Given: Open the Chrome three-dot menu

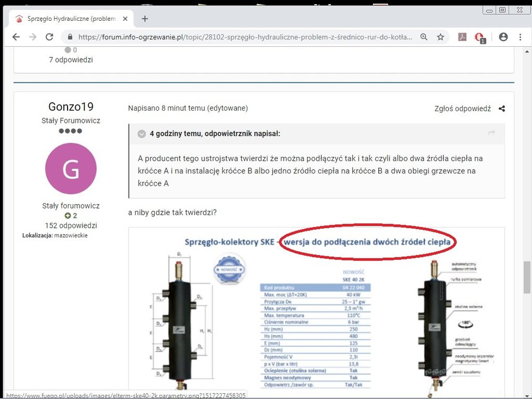Looking at the screenshot, I should point(520,37).
